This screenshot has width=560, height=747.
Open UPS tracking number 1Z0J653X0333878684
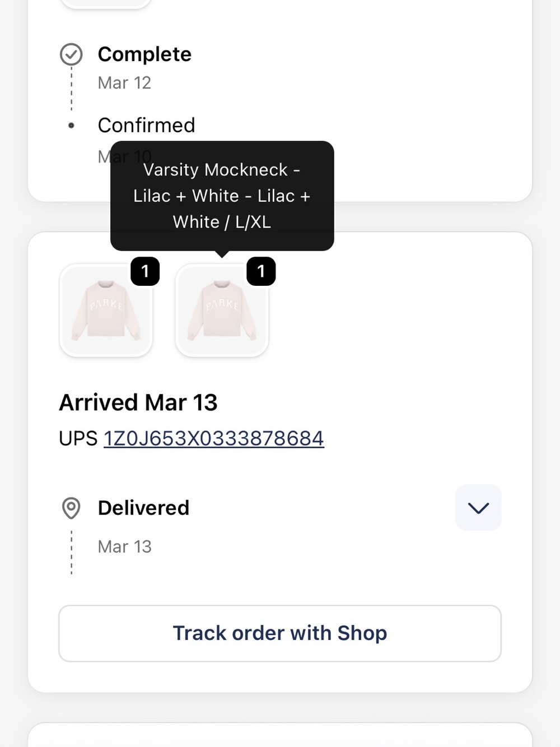[214, 438]
